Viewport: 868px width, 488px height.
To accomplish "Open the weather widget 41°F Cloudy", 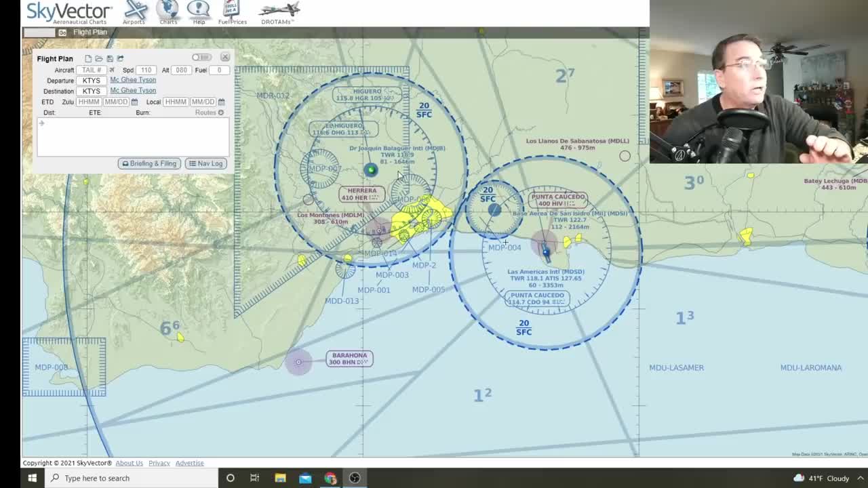I will point(821,478).
